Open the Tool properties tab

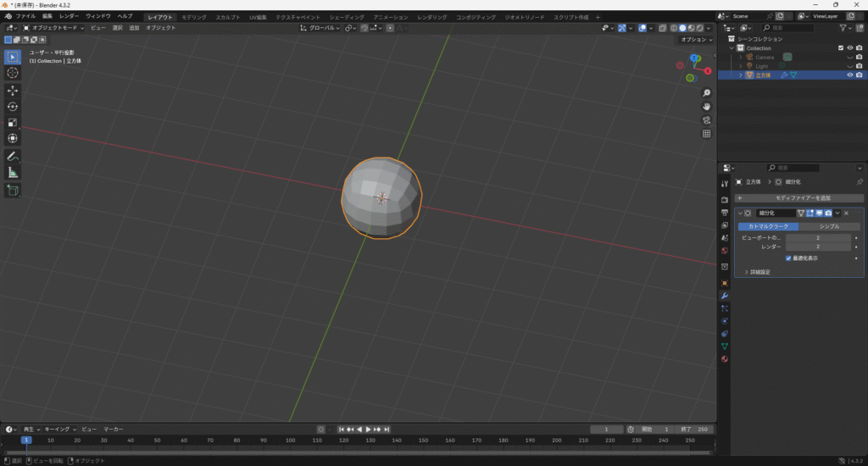(x=724, y=184)
